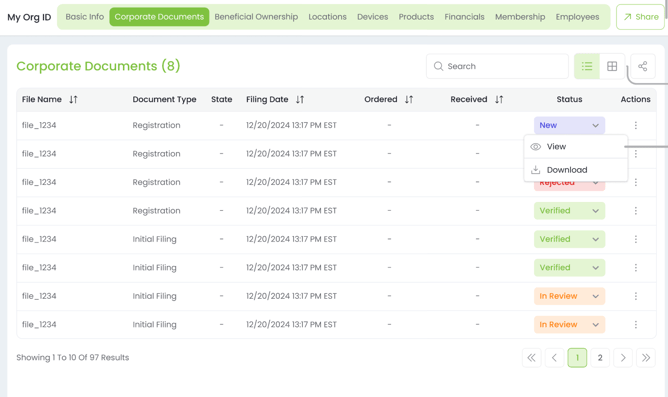Choose View from the actions popup
This screenshot has height=397, width=668.
(x=576, y=147)
